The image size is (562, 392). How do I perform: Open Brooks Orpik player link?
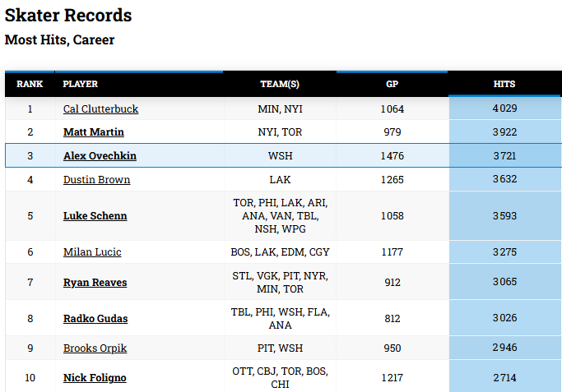point(95,348)
